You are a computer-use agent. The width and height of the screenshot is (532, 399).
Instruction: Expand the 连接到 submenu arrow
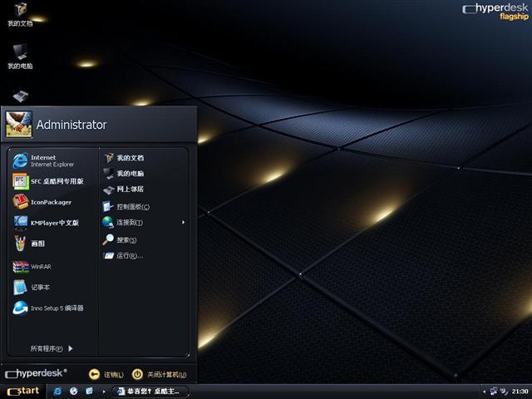[183, 222]
